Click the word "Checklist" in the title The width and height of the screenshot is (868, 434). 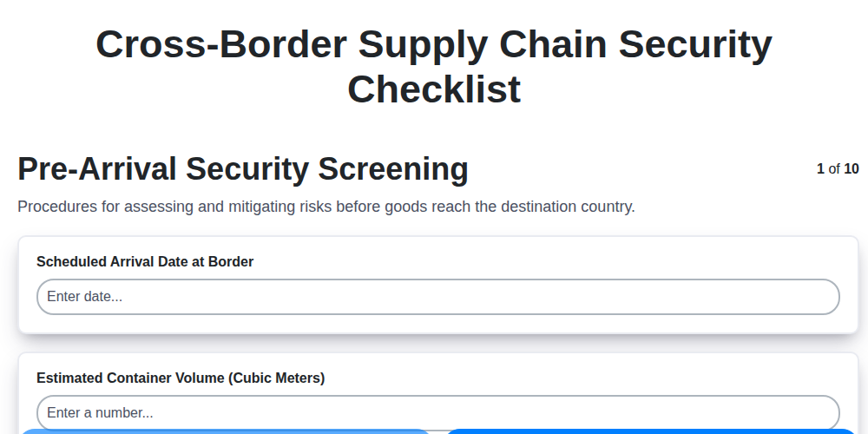[x=434, y=89]
